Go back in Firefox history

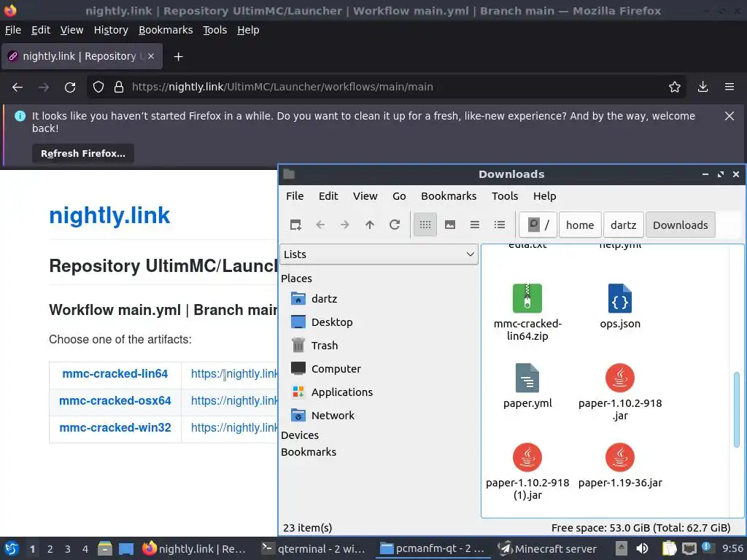[x=18, y=87]
